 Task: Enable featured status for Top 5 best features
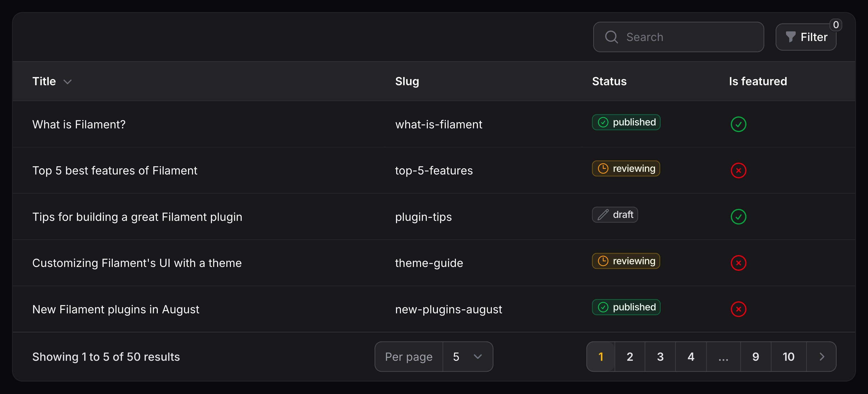point(738,170)
